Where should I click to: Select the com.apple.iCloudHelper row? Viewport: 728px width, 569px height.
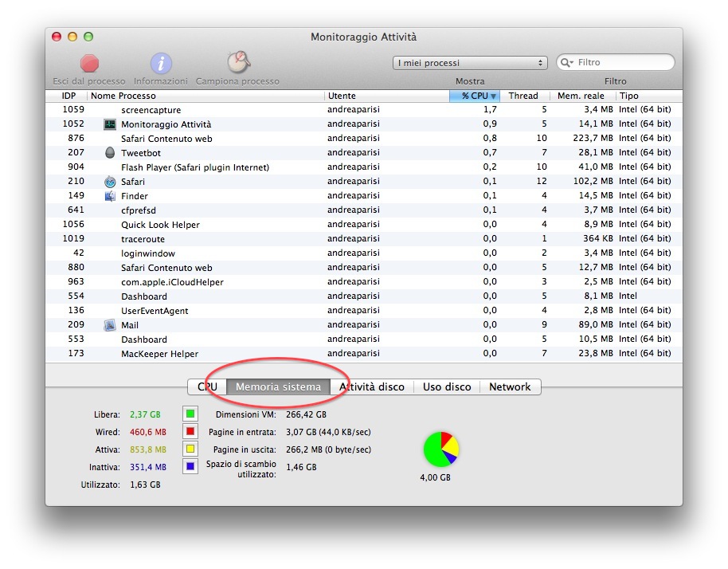(364, 282)
